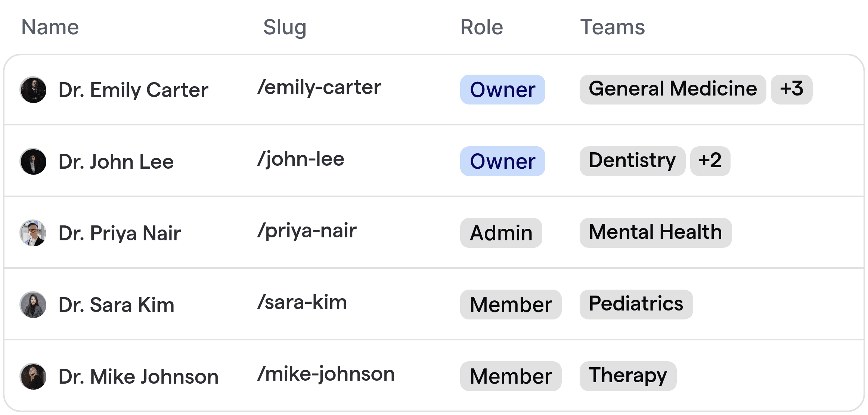Click Dr. Mike Johnson's profile avatar

coord(33,376)
